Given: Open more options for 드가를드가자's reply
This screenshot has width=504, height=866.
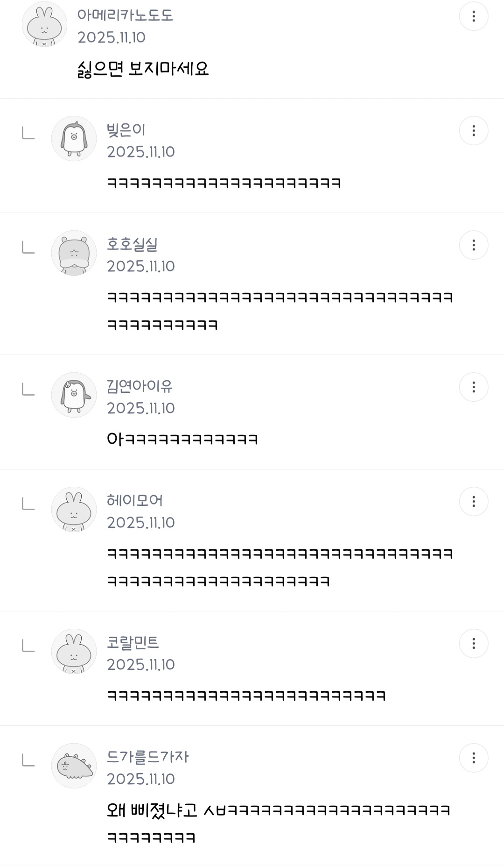Looking at the screenshot, I should [x=473, y=758].
